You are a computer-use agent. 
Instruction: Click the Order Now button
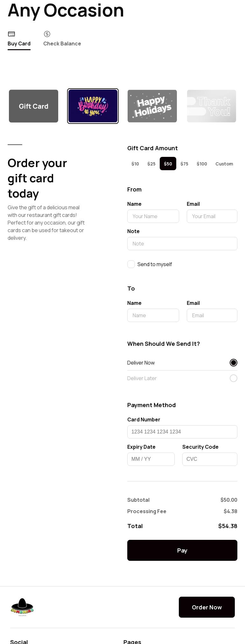pyautogui.click(x=207, y=607)
